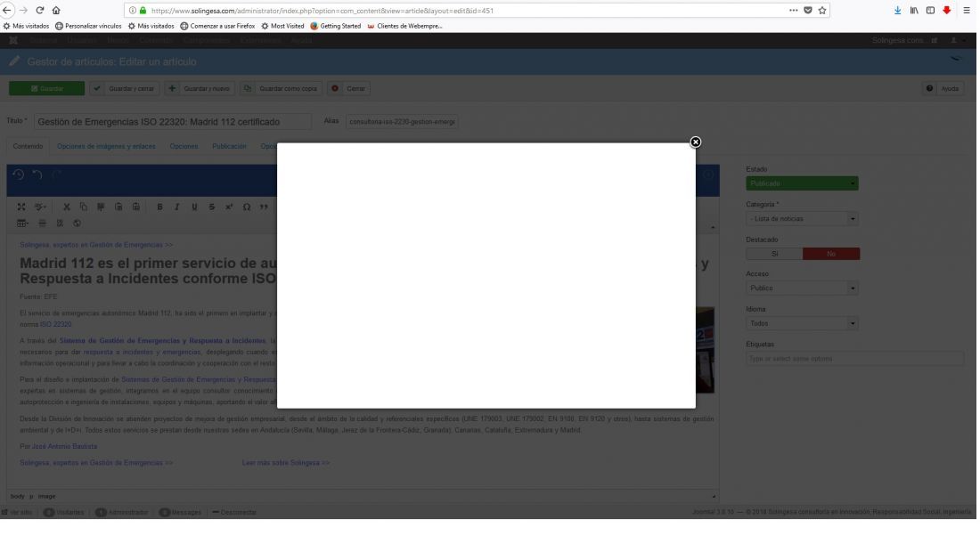The width and height of the screenshot is (980, 536).
Task: Click Guardar como copia button
Action: [x=282, y=89]
